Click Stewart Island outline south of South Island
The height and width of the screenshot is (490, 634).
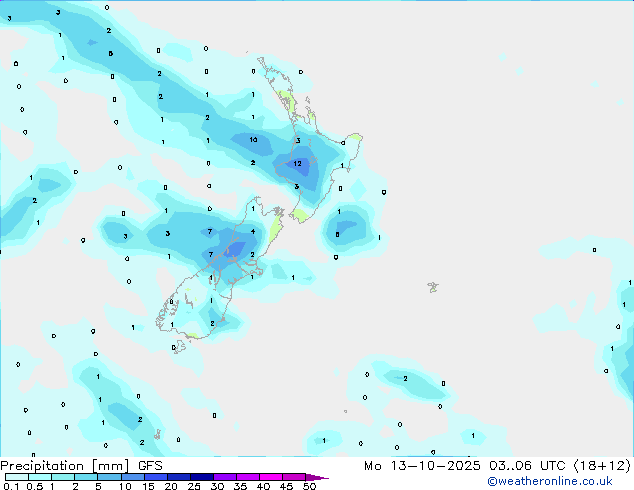pos(179,347)
